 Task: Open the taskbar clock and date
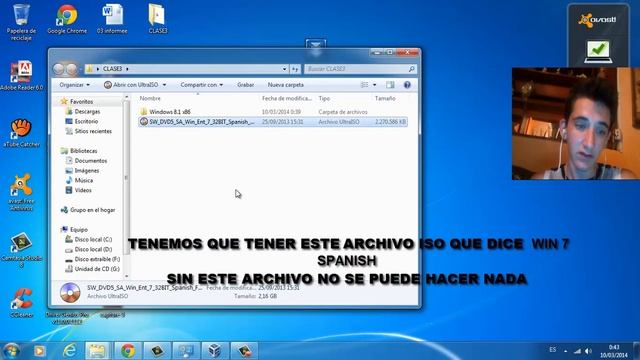click(x=614, y=351)
